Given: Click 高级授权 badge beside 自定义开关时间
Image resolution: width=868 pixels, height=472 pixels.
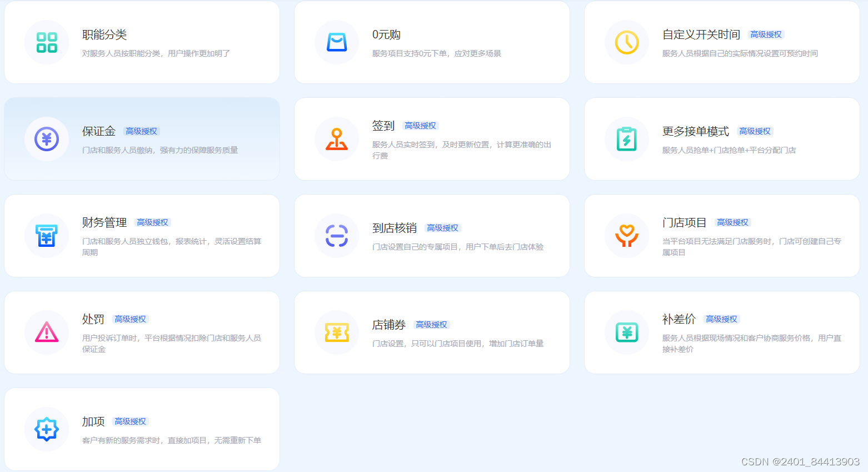Looking at the screenshot, I should [766, 34].
